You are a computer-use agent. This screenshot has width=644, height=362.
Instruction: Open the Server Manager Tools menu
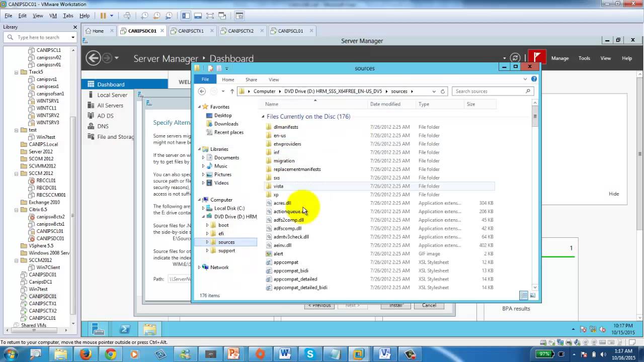(x=584, y=58)
